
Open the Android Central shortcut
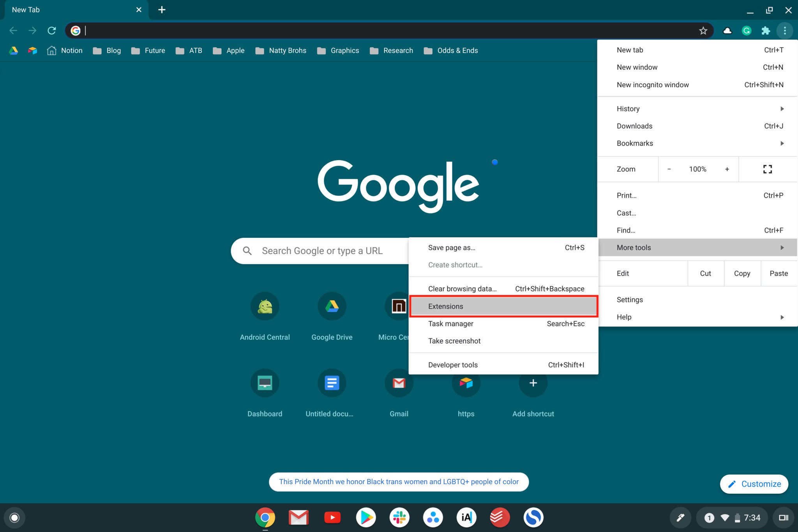pos(265,316)
